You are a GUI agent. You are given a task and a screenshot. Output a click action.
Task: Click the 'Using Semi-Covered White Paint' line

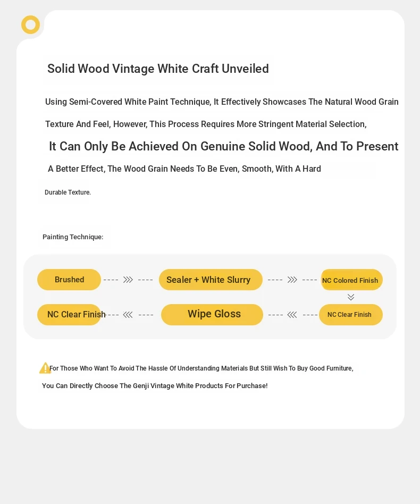(222, 102)
